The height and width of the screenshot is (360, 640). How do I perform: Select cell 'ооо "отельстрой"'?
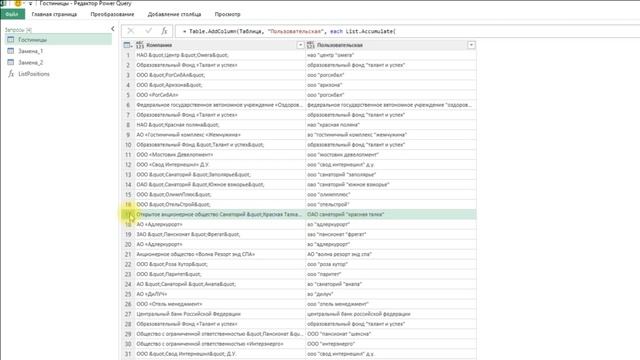click(x=391, y=204)
